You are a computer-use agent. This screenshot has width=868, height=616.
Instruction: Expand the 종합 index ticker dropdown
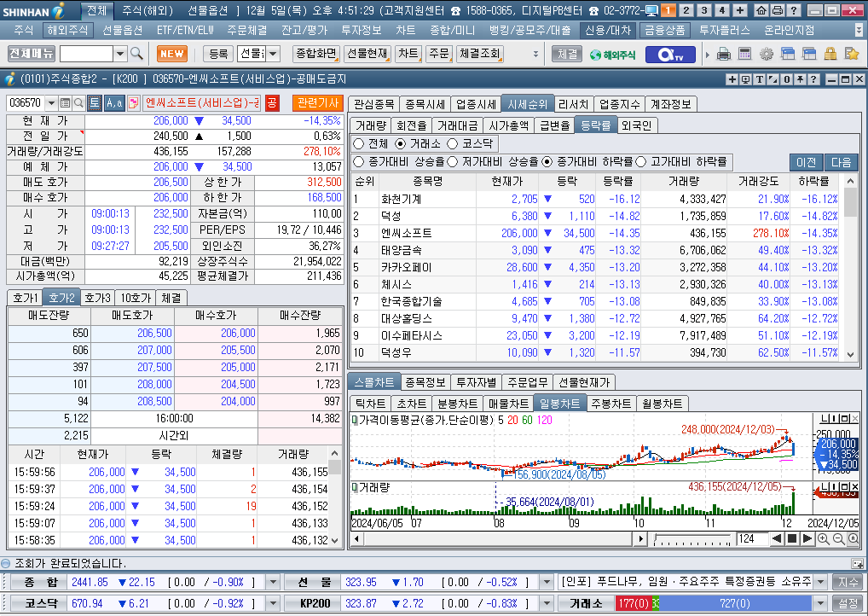(273, 582)
